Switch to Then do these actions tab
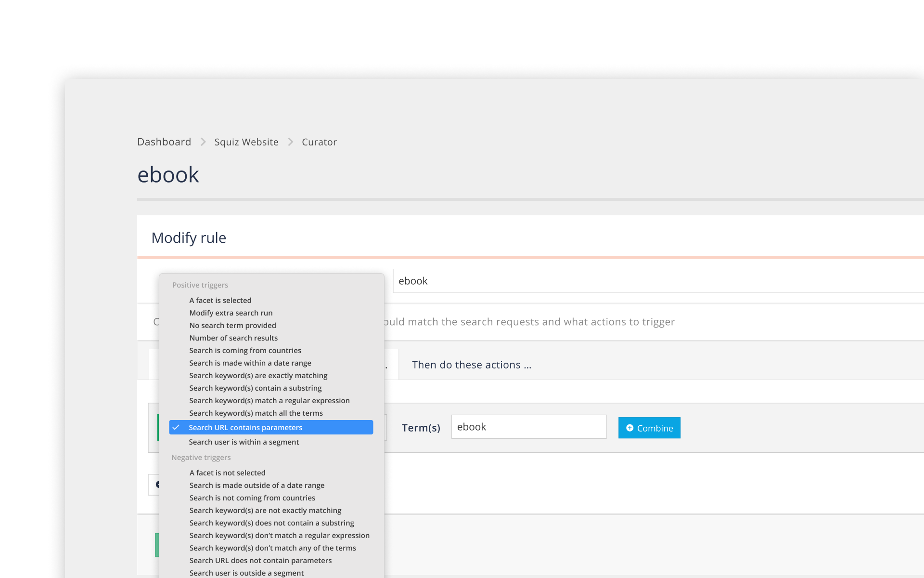This screenshot has width=924, height=578. click(x=471, y=365)
